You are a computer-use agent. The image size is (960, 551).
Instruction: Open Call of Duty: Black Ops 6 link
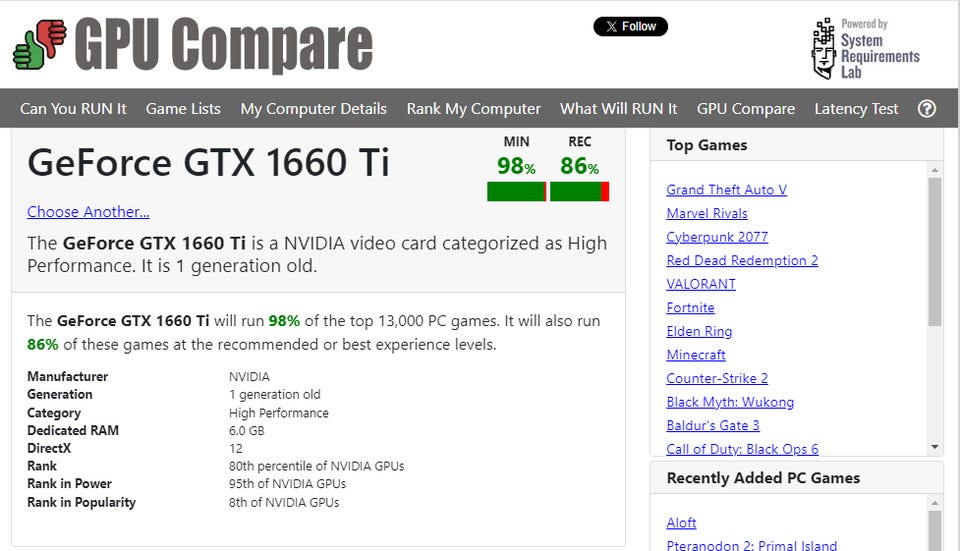pos(742,449)
